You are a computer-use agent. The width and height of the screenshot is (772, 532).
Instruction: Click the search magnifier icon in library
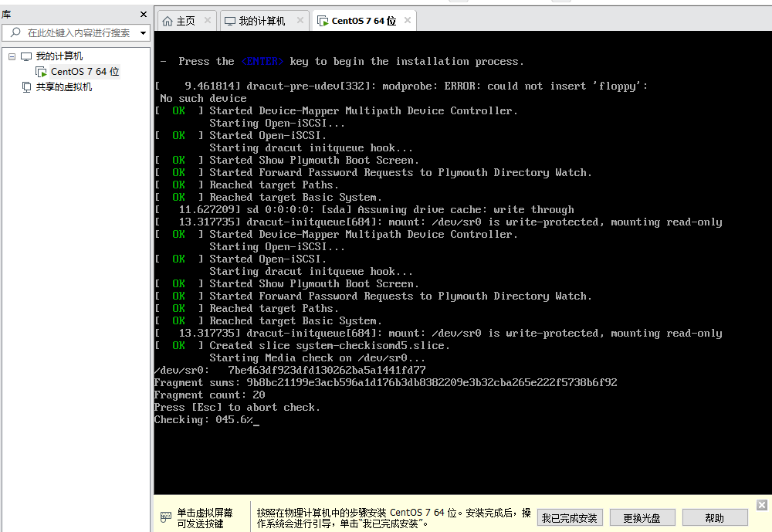(x=15, y=32)
